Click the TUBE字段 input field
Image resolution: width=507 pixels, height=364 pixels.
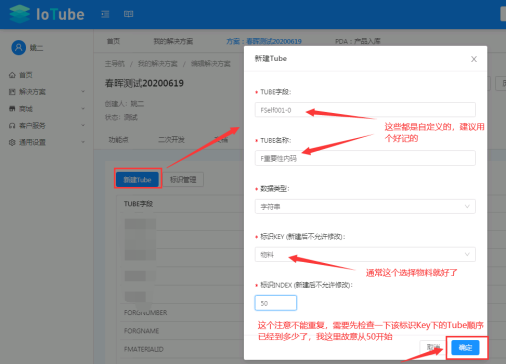[365, 110]
